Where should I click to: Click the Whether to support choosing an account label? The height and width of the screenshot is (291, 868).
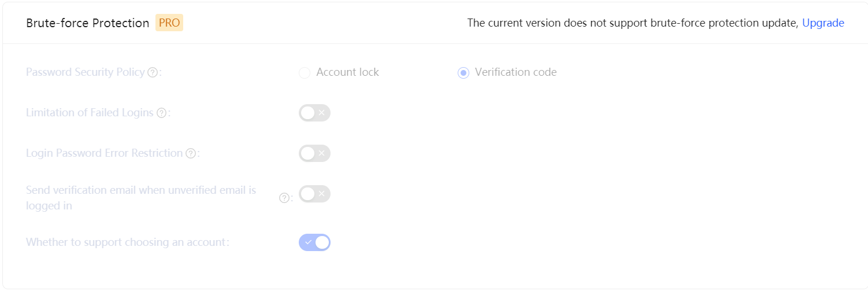click(x=127, y=242)
